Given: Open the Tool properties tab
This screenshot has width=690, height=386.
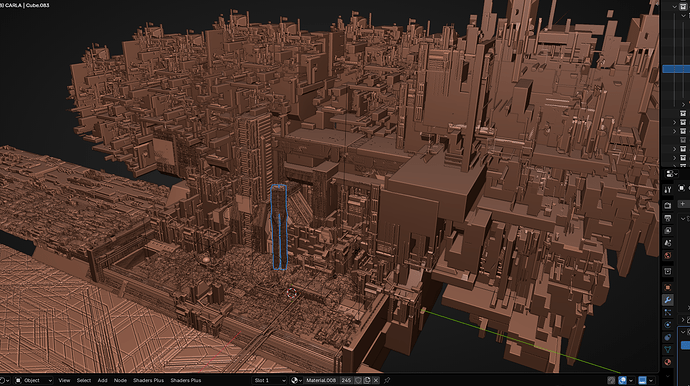Looking at the screenshot, I should tap(668, 190).
